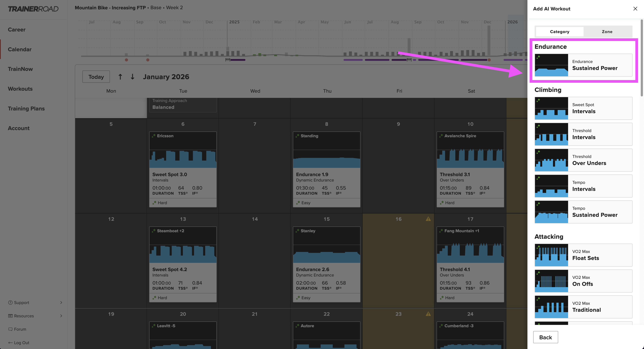This screenshot has width=644, height=349.
Task: Open the Workouts page
Action: (x=20, y=89)
